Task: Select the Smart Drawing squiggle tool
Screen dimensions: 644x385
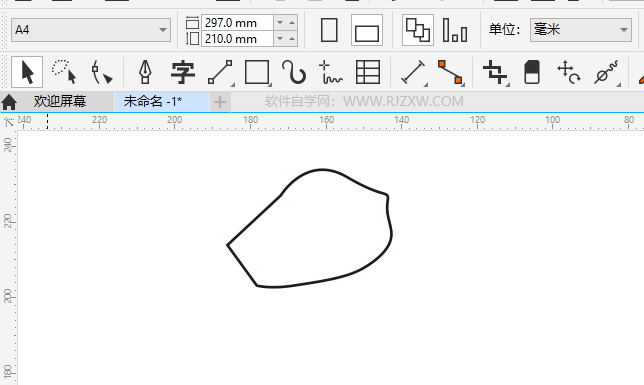Action: click(330, 72)
